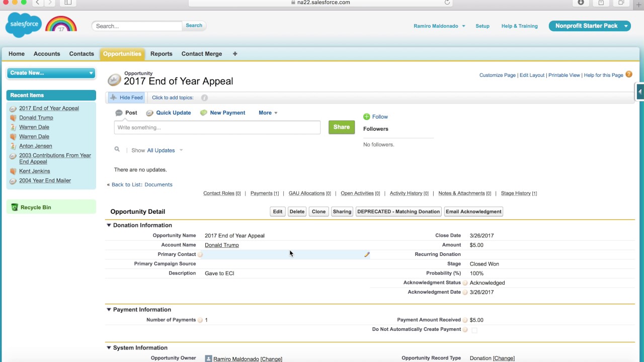Click the Recycle Bin icon
The width and height of the screenshot is (644, 362).
[14, 207]
